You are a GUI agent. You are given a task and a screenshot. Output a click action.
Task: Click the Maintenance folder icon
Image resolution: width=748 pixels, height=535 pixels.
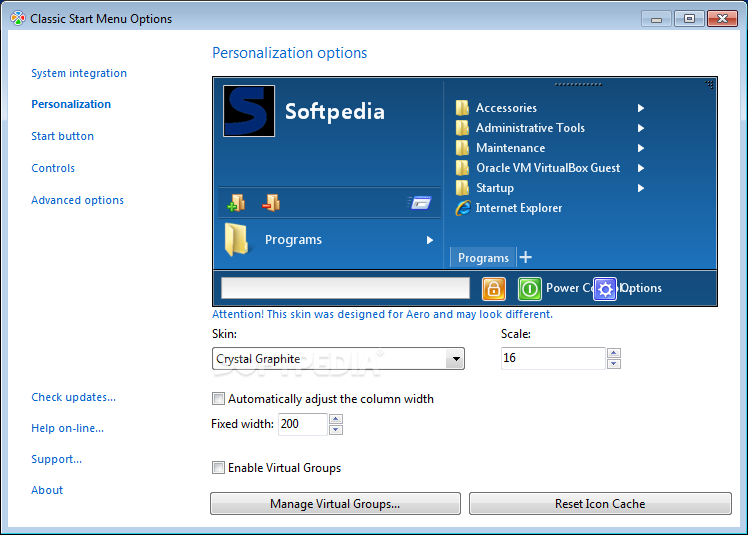(x=462, y=148)
